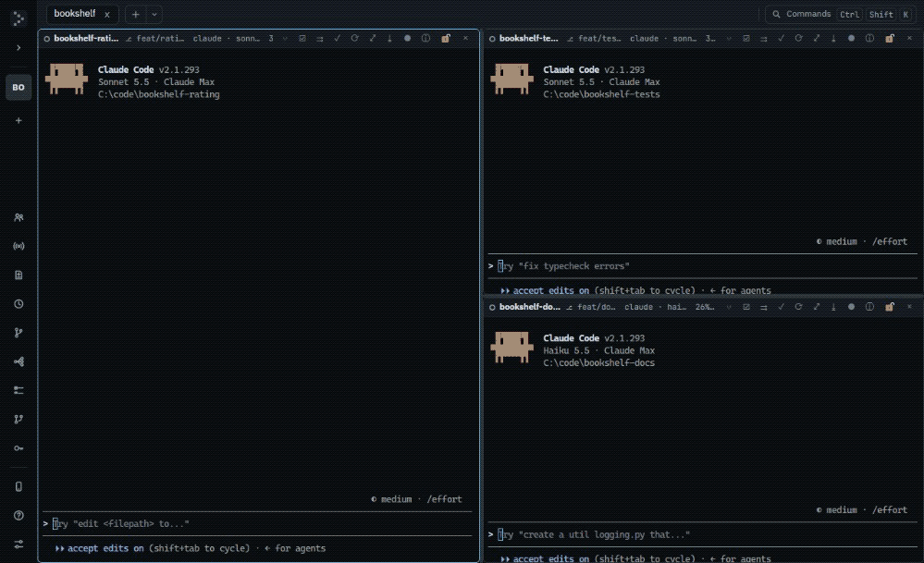Click the C:\code\bookshelf-docs path text
924x563 pixels.
(598, 362)
